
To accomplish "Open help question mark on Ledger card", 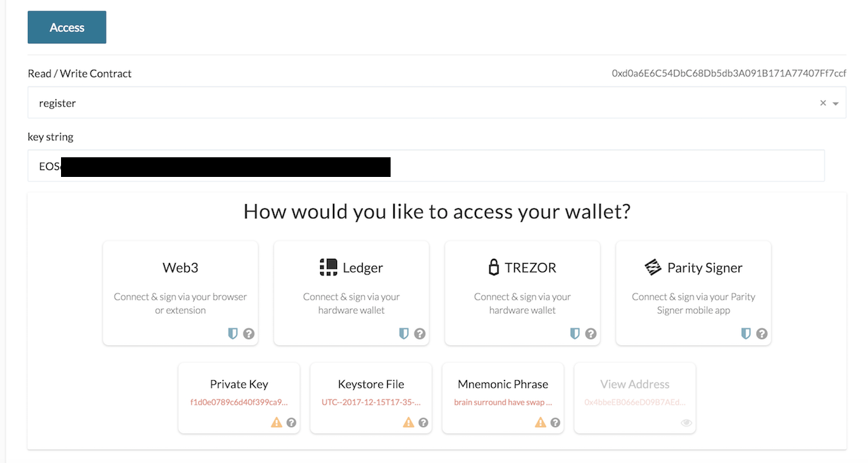I will point(420,334).
